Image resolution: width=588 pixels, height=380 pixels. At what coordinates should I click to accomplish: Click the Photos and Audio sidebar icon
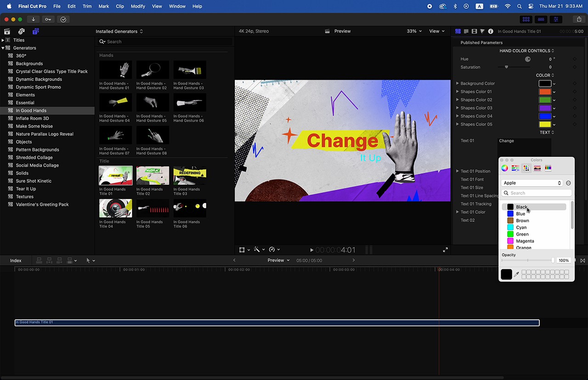(x=21, y=31)
